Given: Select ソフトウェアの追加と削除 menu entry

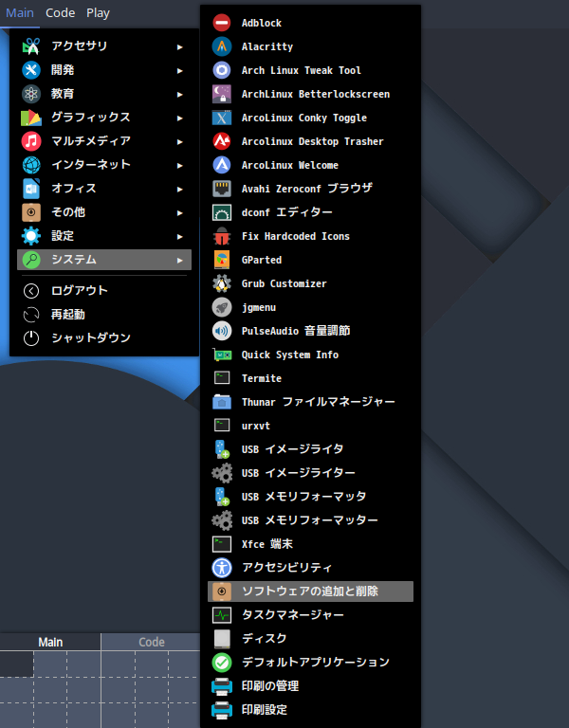Looking at the screenshot, I should 310,591.
